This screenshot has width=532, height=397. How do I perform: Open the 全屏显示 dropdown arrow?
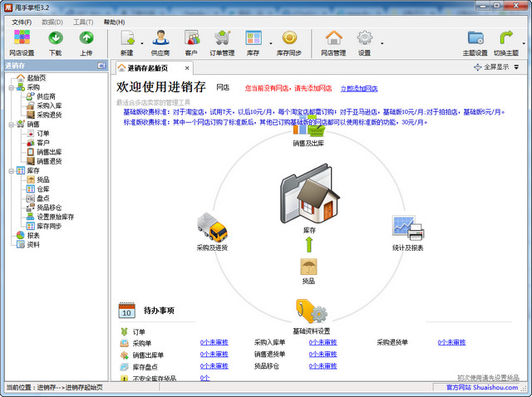click(x=516, y=67)
